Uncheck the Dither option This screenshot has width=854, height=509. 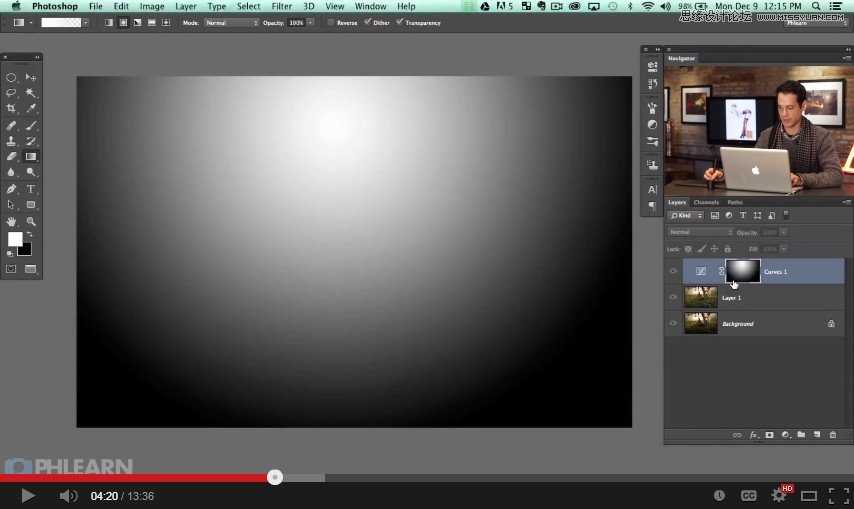(x=367, y=22)
